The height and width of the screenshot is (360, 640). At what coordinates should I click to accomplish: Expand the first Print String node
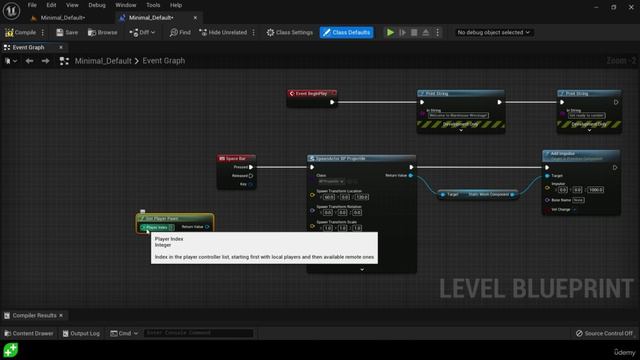point(461,130)
